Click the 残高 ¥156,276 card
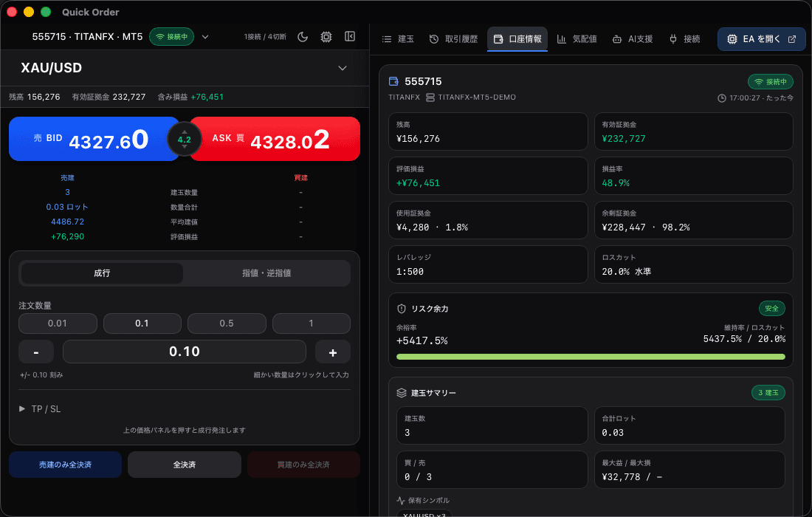 pos(489,131)
